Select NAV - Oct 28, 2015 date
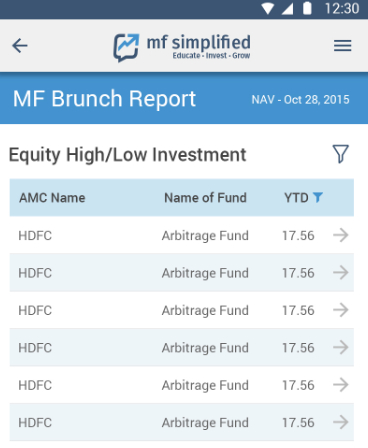 click(300, 100)
